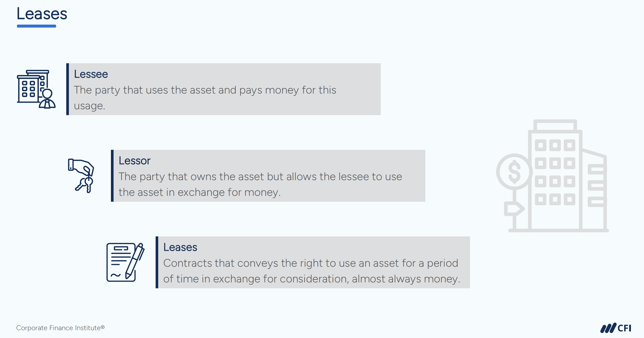Click the dollar sign coin graphic
This screenshot has width=644, height=338.
(514, 172)
